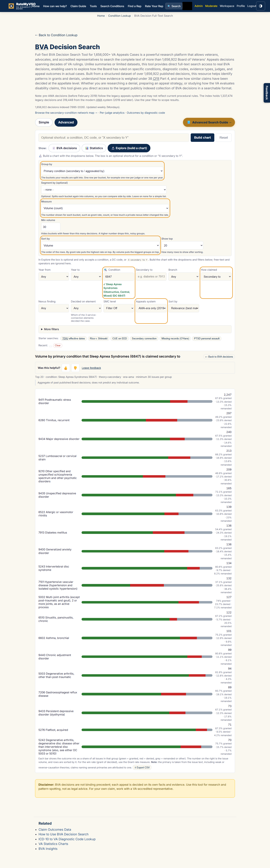Open Claim Guide in navigation
Image resolution: width=270 pixels, height=868 pixels.
click(x=78, y=6)
